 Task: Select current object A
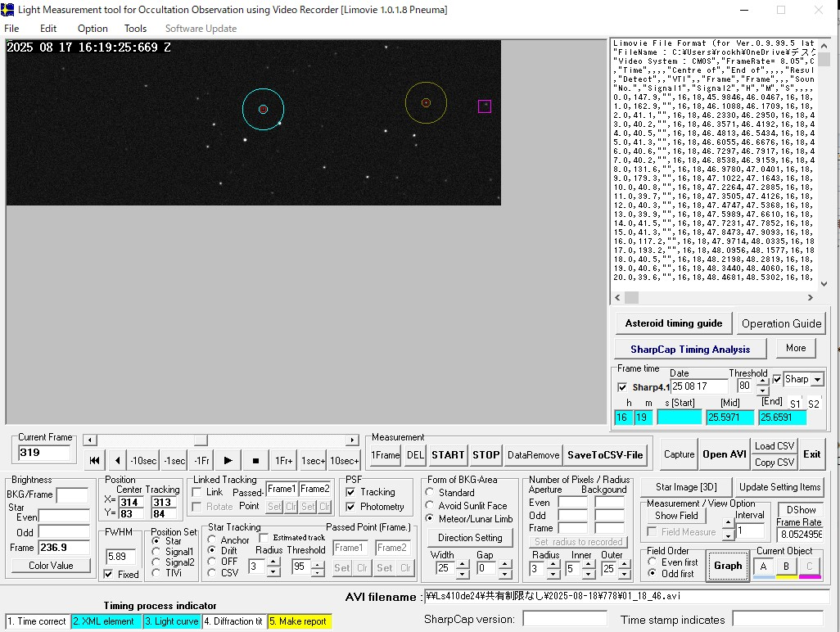(x=763, y=566)
